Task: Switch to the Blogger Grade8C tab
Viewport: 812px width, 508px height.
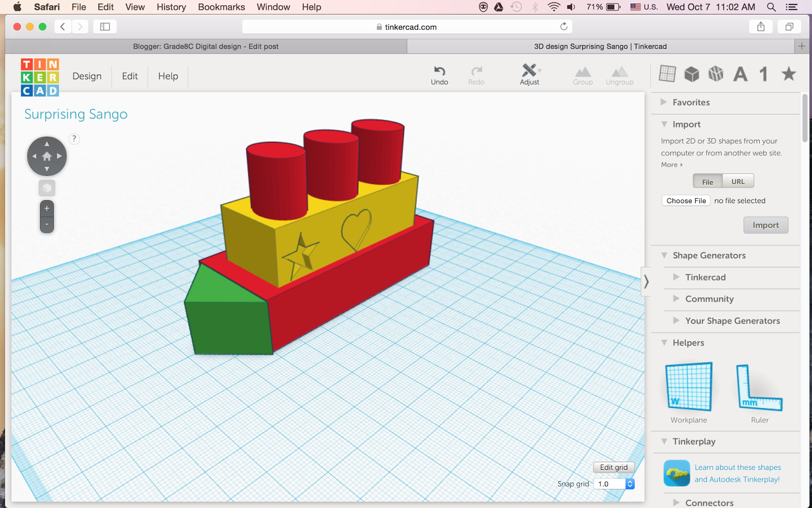Action: coord(205,46)
